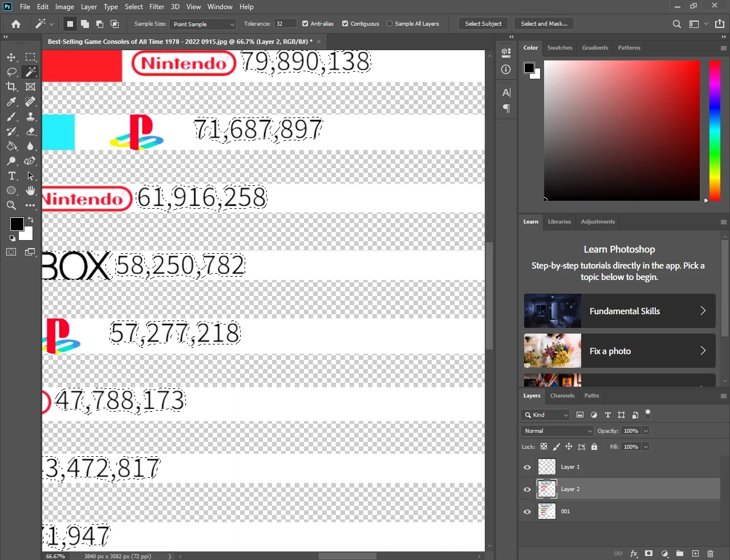Select the Lasso tool

(x=11, y=72)
